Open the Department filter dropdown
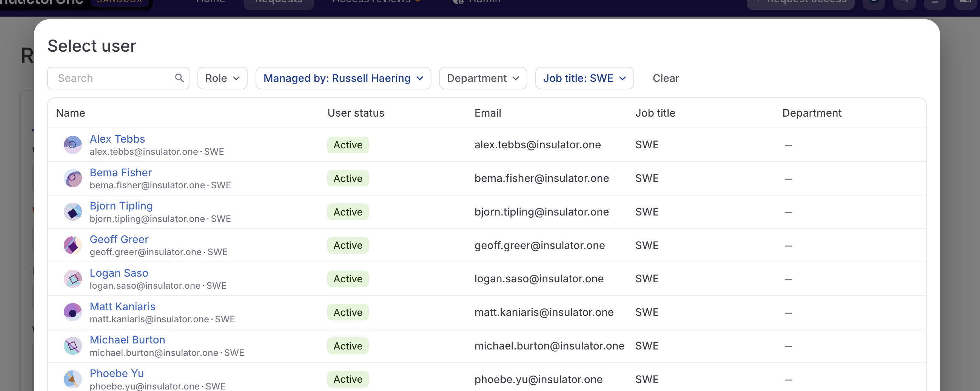 coord(482,78)
